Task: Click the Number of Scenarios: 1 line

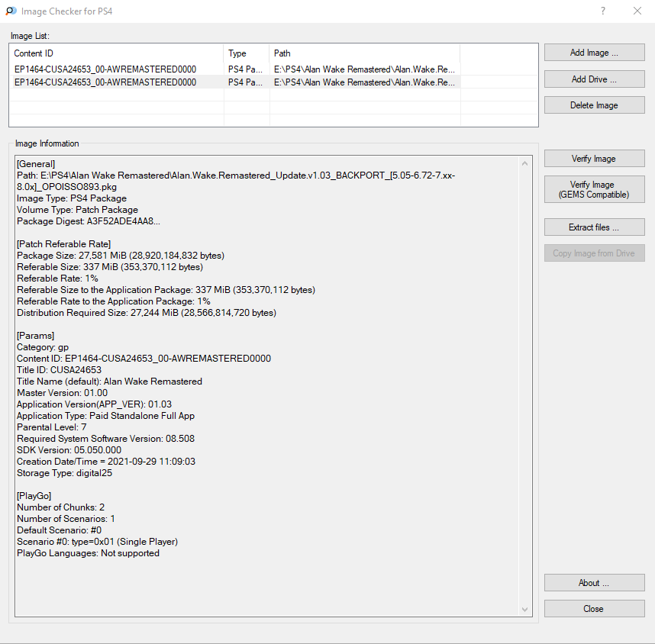Action: [x=66, y=519]
